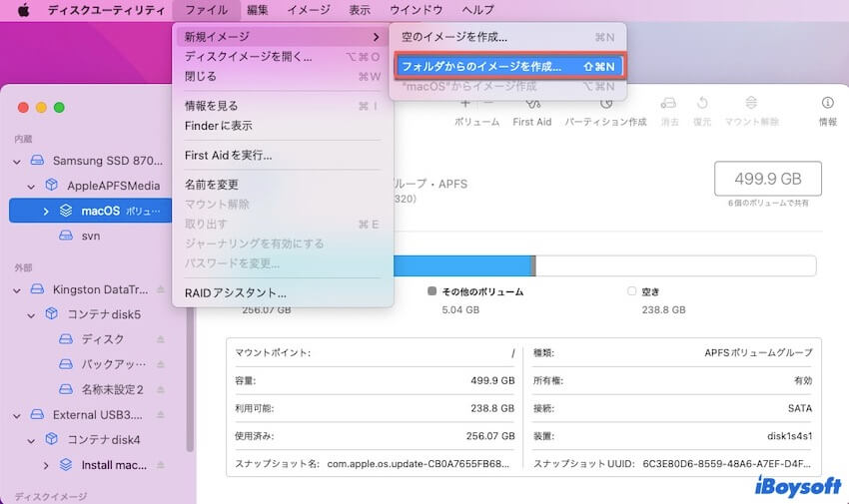Open the ヘルプ menu

coord(478,10)
